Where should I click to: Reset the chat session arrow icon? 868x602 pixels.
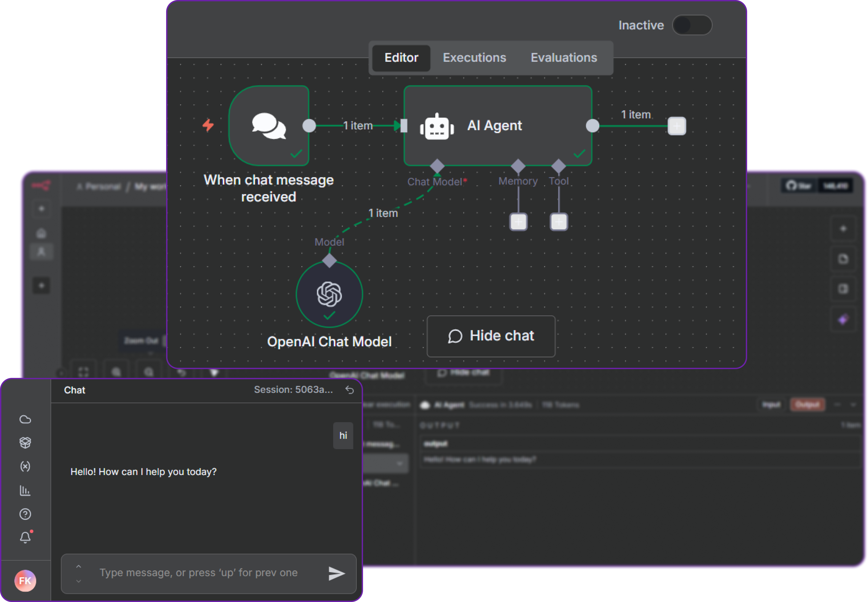(x=350, y=390)
